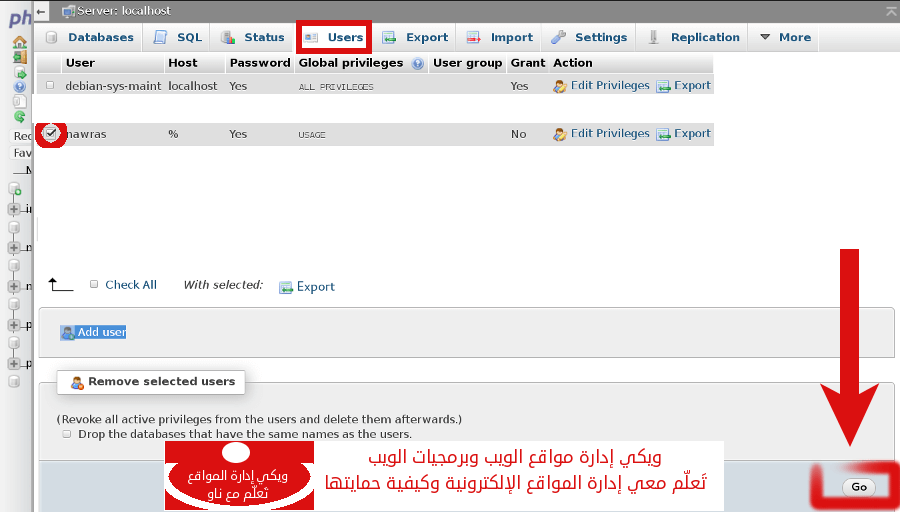The height and width of the screenshot is (512, 900).
Task: Click the Databases tab icon
Action: 52,37
